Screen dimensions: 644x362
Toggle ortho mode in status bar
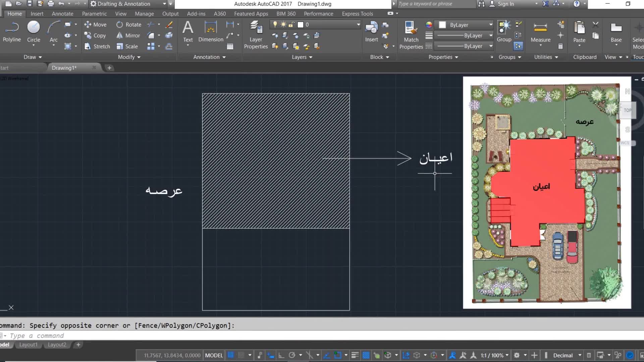281,355
